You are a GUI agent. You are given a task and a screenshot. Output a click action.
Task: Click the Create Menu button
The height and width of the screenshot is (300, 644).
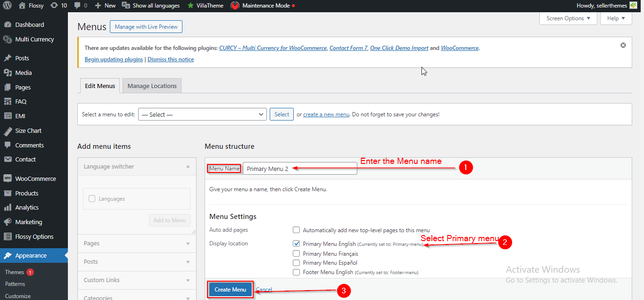point(231,290)
